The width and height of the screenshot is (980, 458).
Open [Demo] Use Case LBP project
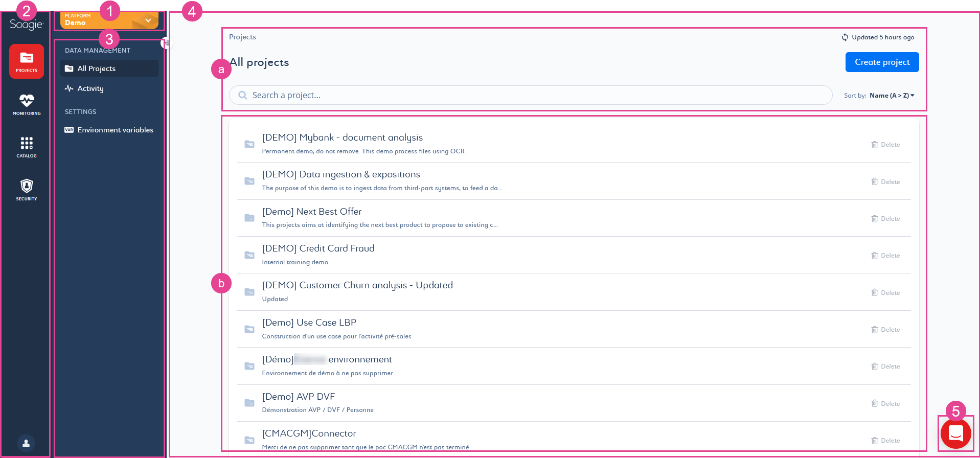[x=309, y=323]
